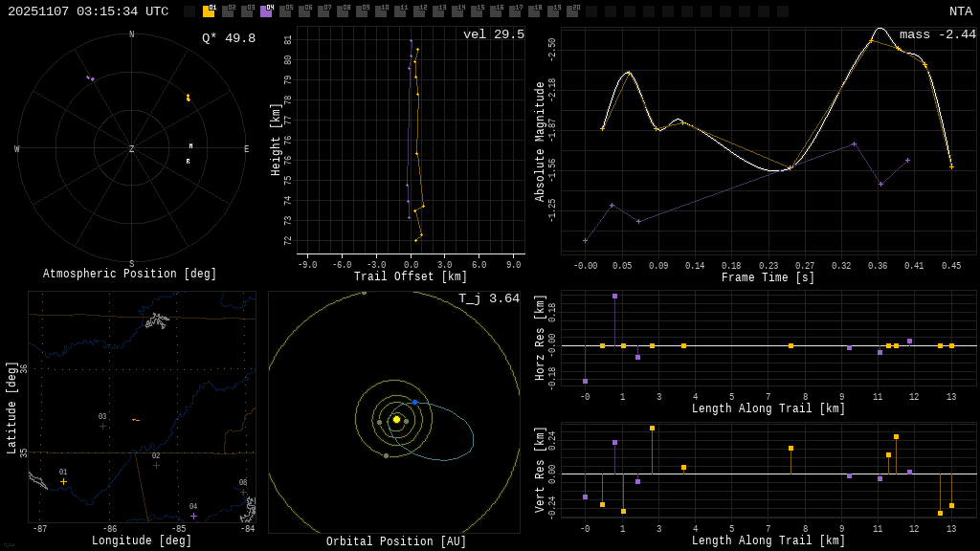Click the blue Earth dot on orbit
Viewport: 980px width, 551px height.
coord(414,403)
